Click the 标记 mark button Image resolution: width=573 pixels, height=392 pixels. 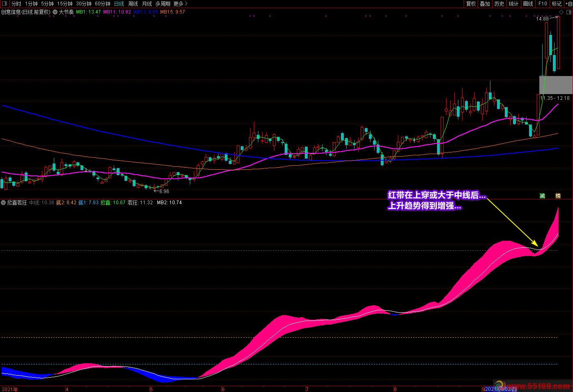tap(557, 4)
